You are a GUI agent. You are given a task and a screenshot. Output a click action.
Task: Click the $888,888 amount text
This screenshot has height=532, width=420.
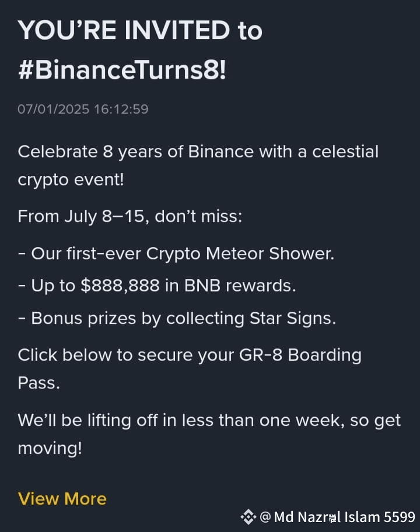tap(120, 286)
